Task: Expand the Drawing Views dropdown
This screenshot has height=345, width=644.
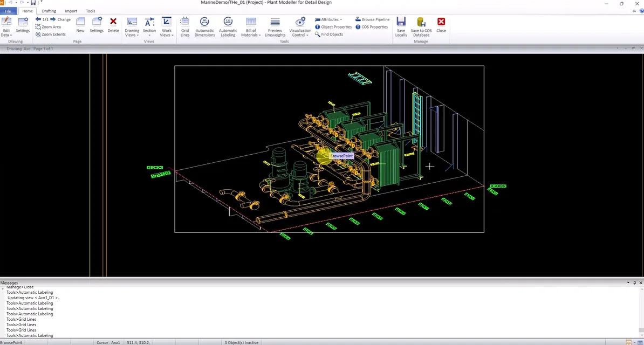Action: 132,28
